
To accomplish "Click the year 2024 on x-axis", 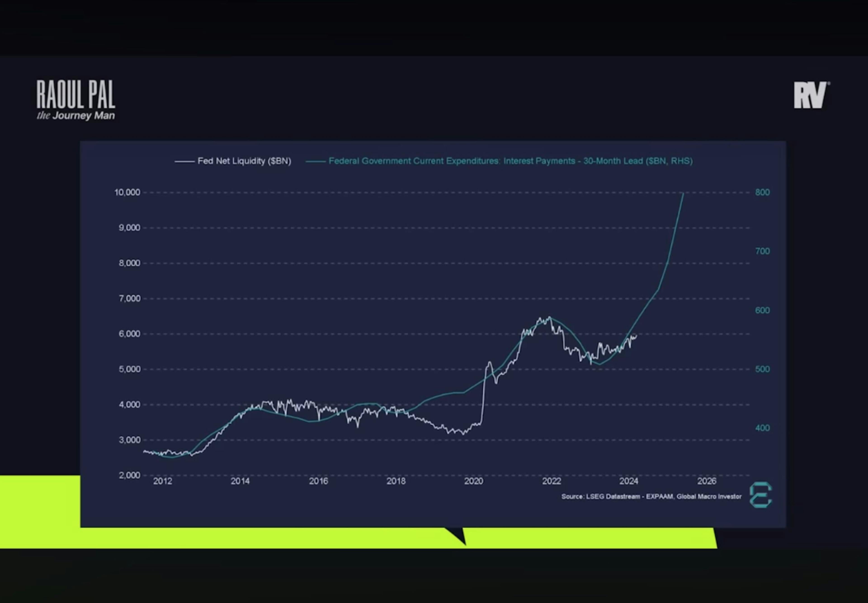I will [629, 481].
